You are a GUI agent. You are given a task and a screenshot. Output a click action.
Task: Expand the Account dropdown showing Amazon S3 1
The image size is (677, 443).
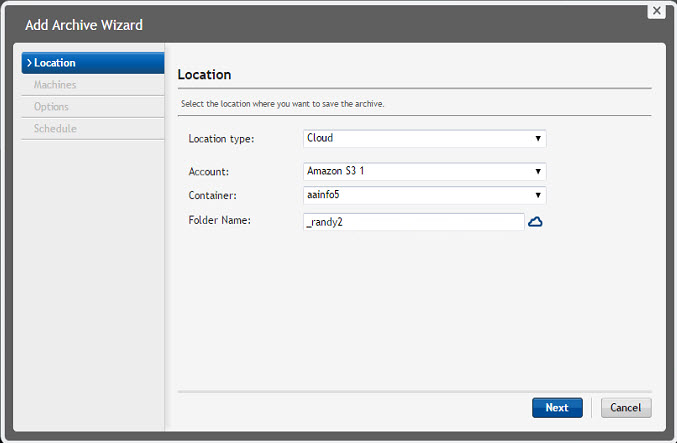(x=424, y=171)
